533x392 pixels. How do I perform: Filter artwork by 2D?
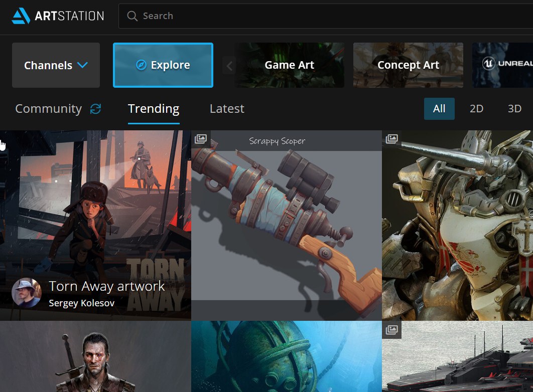[477, 109]
